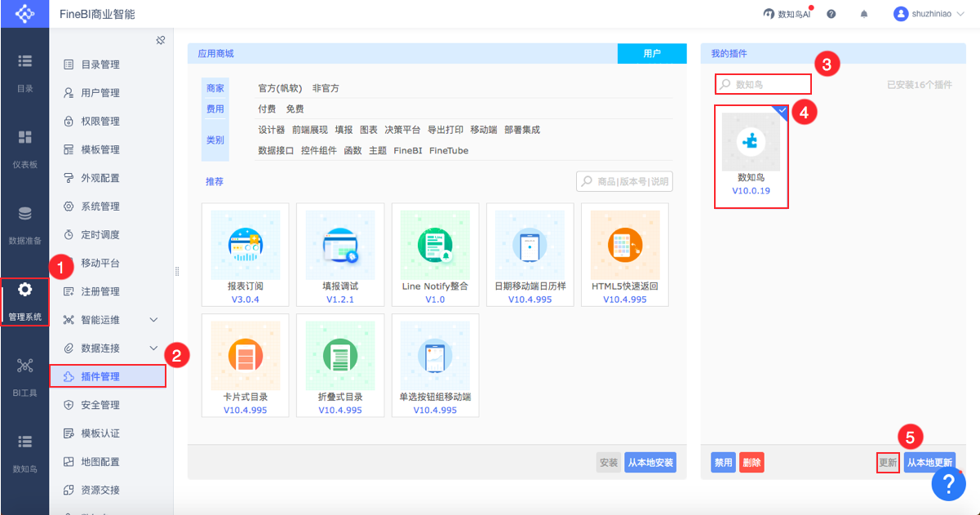Click the sidebar collapse handle

[x=176, y=273]
